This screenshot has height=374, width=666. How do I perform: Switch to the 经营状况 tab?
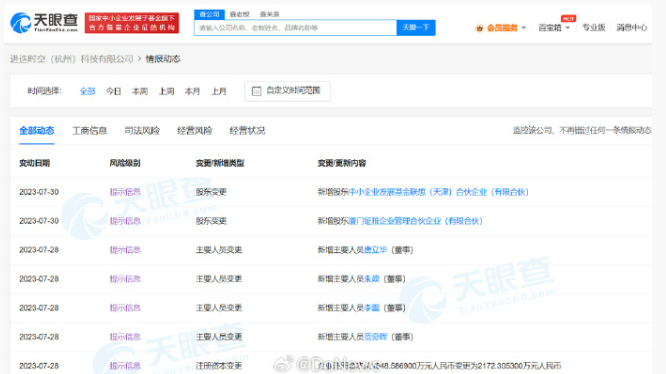pyautogui.click(x=247, y=131)
